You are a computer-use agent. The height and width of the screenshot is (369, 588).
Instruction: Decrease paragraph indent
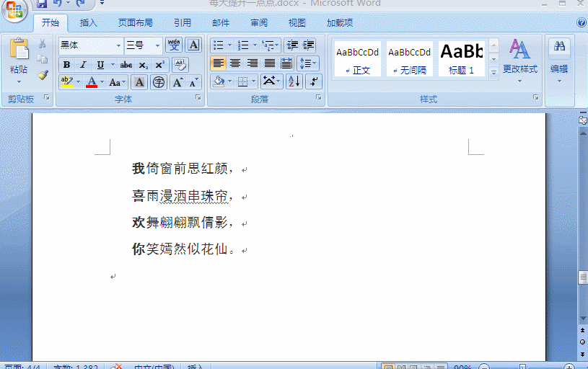point(292,45)
